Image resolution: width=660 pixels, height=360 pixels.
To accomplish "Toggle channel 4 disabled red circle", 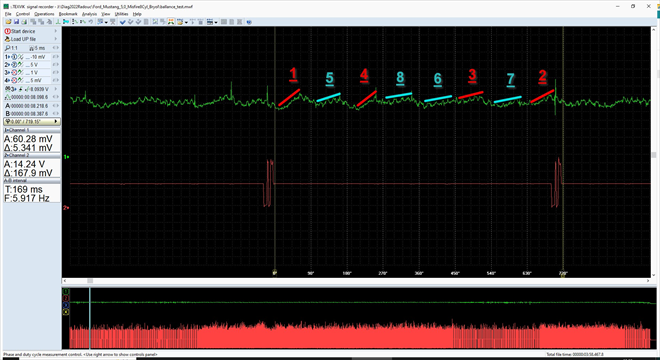I will pyautogui.click(x=13, y=80).
